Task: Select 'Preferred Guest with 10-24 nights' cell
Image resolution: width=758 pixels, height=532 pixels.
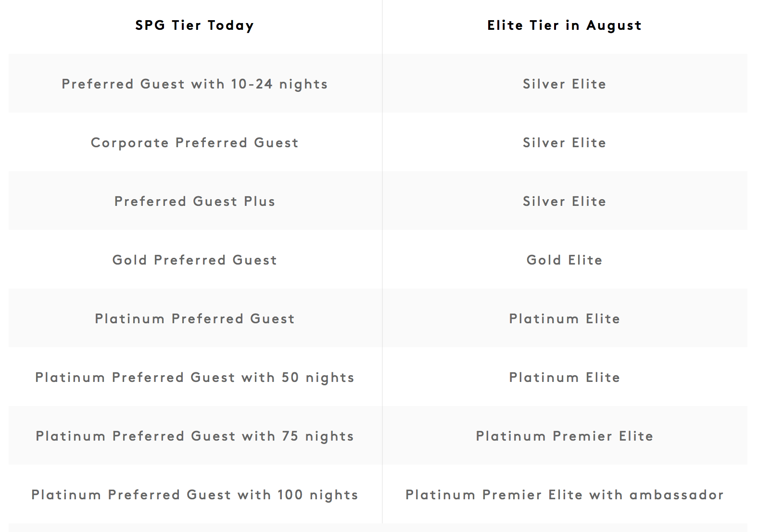Action: 195,84
